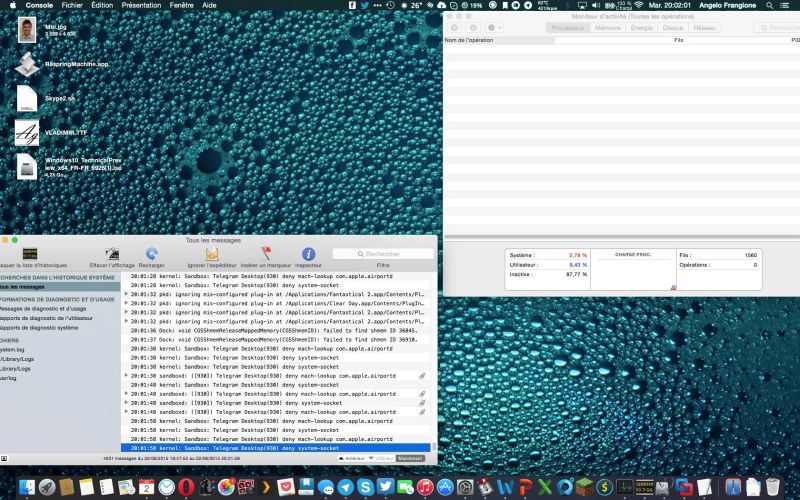Open the Présentation menu

pos(141,5)
